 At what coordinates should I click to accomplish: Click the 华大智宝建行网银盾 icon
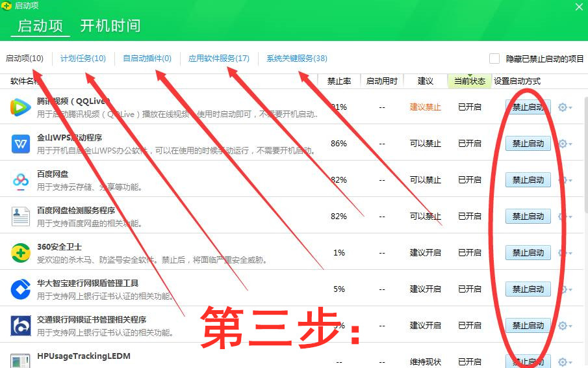(x=21, y=289)
